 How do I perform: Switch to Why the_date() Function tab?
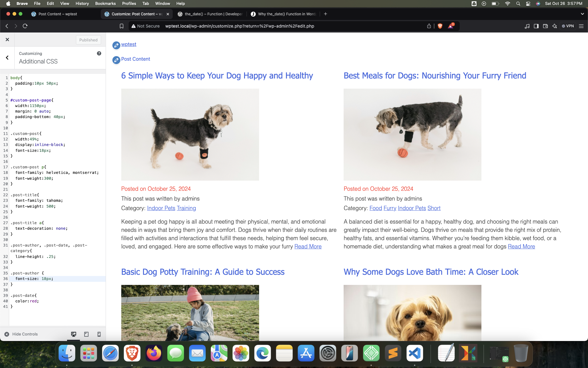tap(283, 14)
